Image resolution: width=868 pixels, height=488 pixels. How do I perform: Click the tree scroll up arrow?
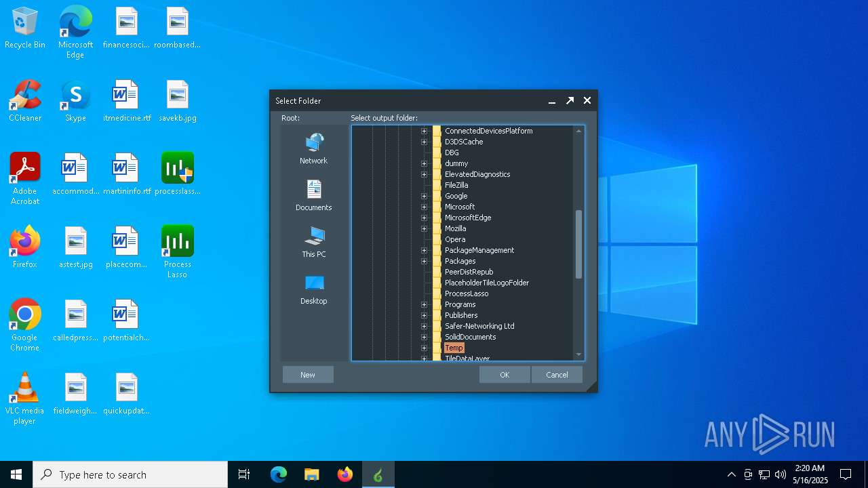578,131
